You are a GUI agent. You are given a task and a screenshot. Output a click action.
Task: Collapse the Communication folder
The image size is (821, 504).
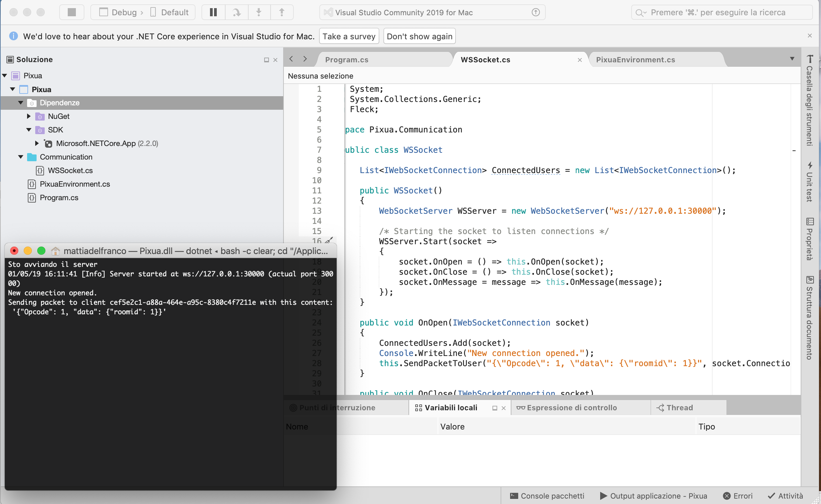click(x=21, y=157)
